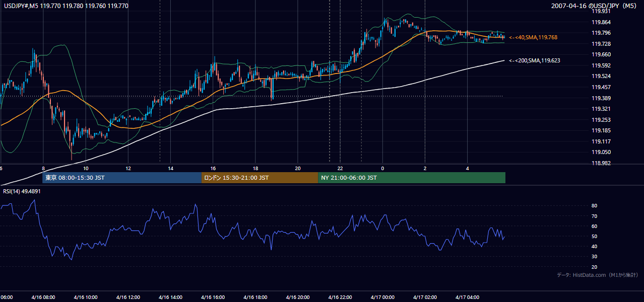
Task: Select the 東京 08:00-15:30 JST session bar
Action: 122,178
